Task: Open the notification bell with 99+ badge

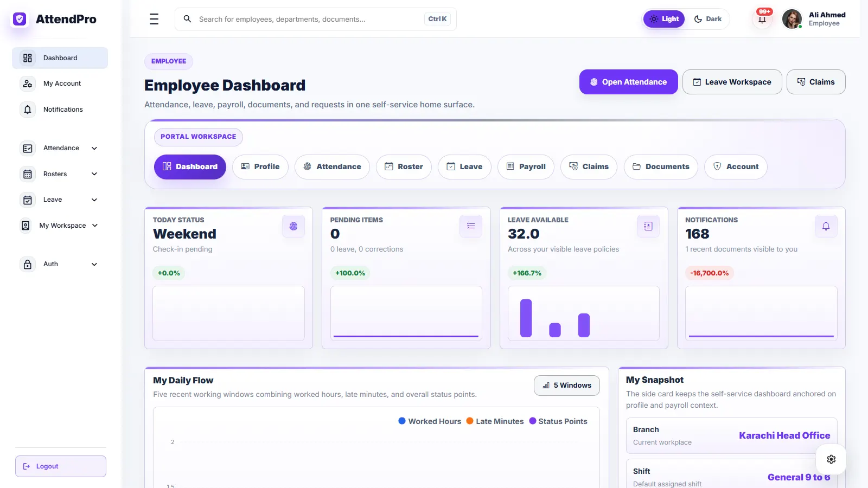Action: (x=762, y=19)
